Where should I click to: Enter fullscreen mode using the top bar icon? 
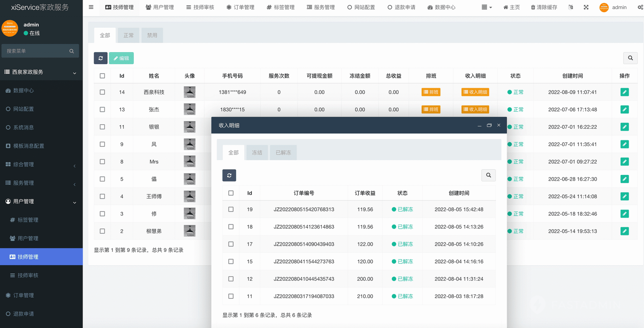[586, 7]
